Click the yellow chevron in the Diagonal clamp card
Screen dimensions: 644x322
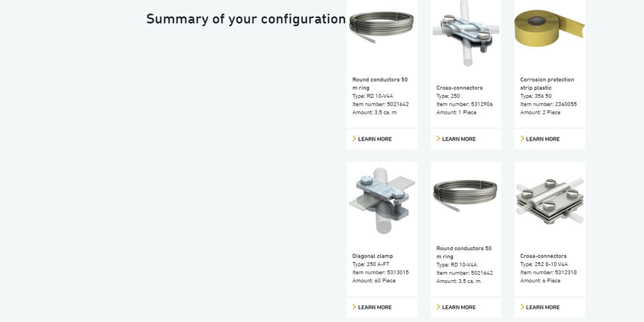[x=354, y=307]
